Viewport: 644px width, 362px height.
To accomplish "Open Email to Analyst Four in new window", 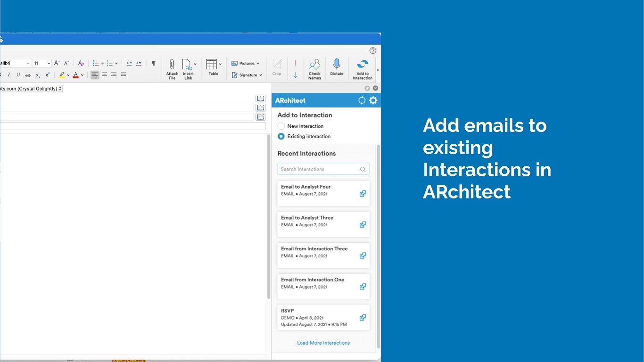I will click(x=363, y=193).
